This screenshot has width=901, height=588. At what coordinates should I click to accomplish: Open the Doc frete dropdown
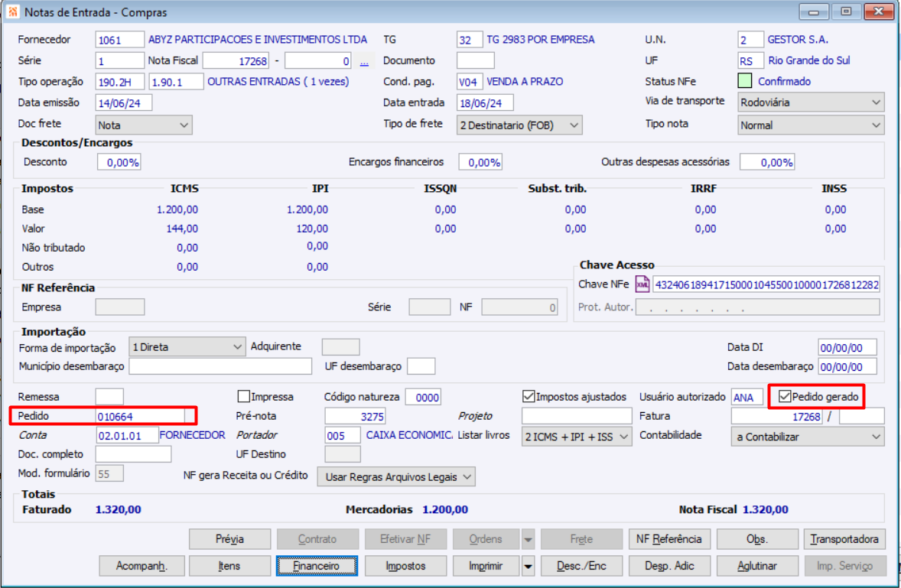[x=144, y=125]
